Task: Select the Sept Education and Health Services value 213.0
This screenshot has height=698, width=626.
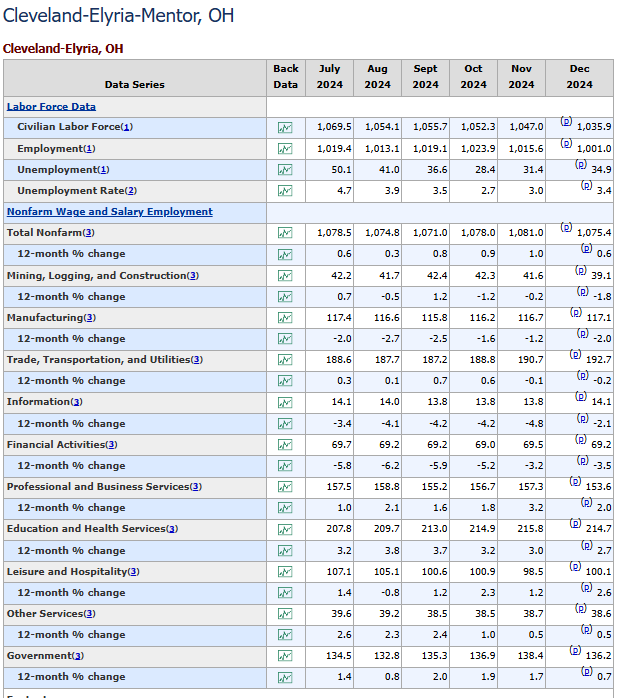Action: (435, 529)
